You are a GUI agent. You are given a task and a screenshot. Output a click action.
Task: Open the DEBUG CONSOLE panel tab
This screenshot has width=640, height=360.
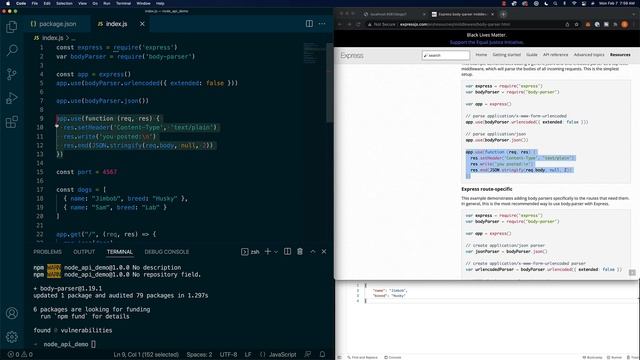click(x=167, y=252)
